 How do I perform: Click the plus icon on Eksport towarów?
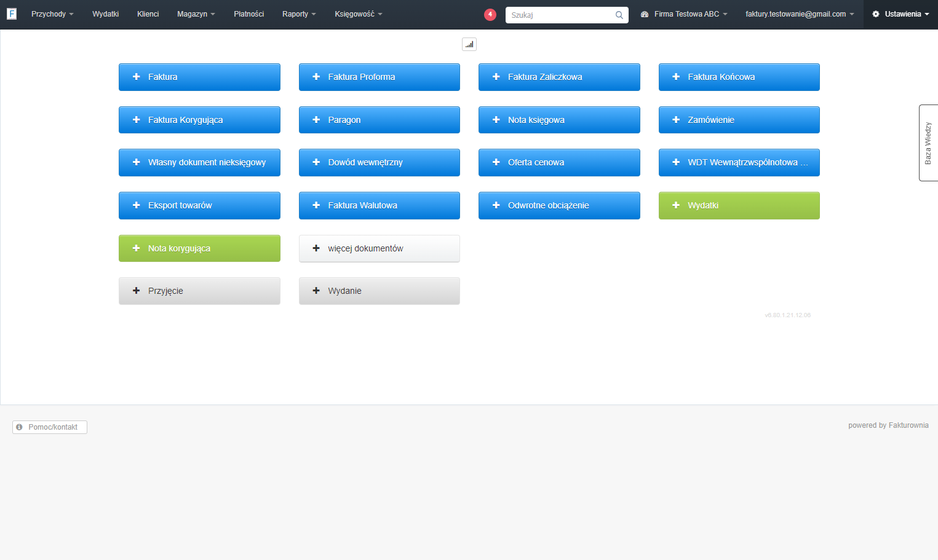tap(137, 205)
